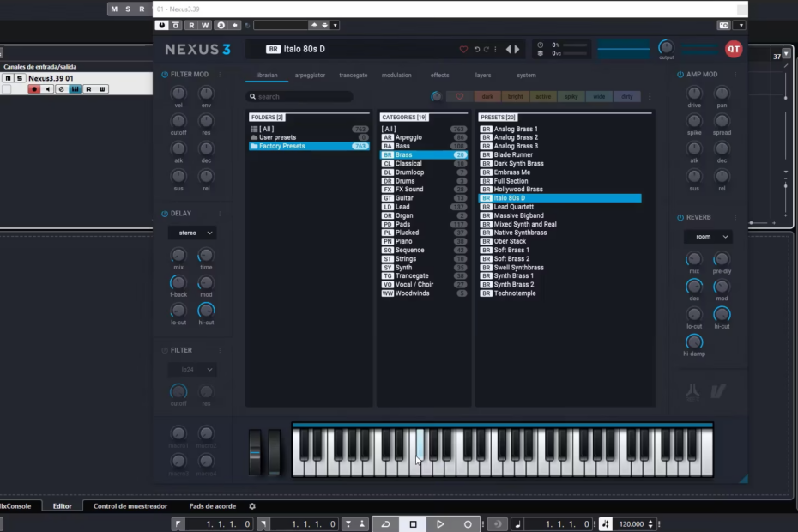Image resolution: width=798 pixels, height=532 pixels.
Task: Open the system tab
Action: [526, 75]
